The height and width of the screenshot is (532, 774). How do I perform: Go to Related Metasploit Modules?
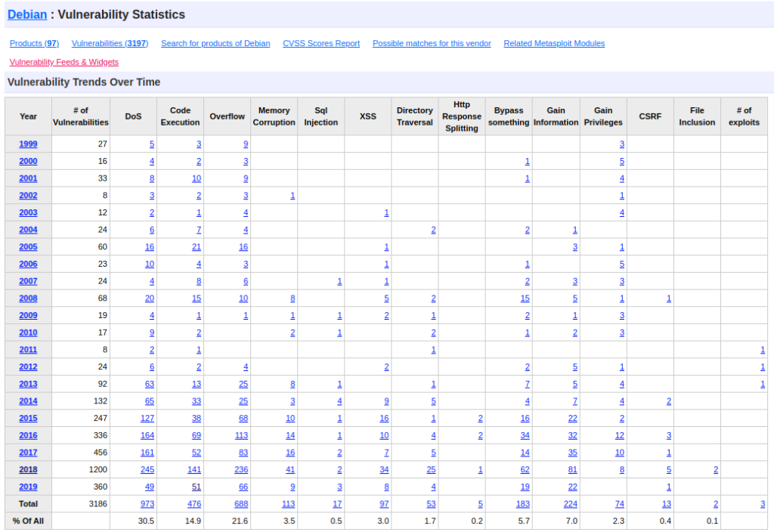click(x=554, y=44)
